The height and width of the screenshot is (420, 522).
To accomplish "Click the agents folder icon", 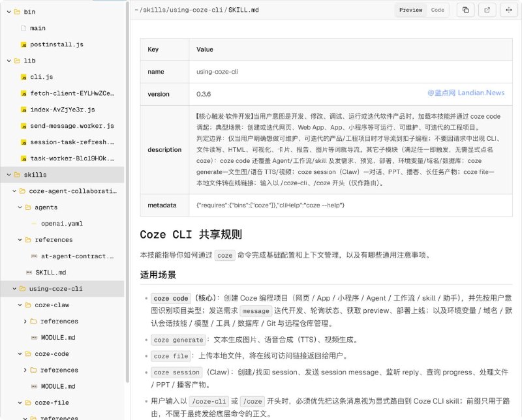I will 28,207.
